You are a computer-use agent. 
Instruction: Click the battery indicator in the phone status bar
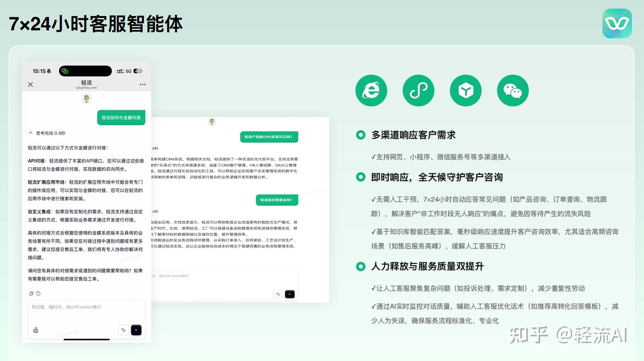138,71
